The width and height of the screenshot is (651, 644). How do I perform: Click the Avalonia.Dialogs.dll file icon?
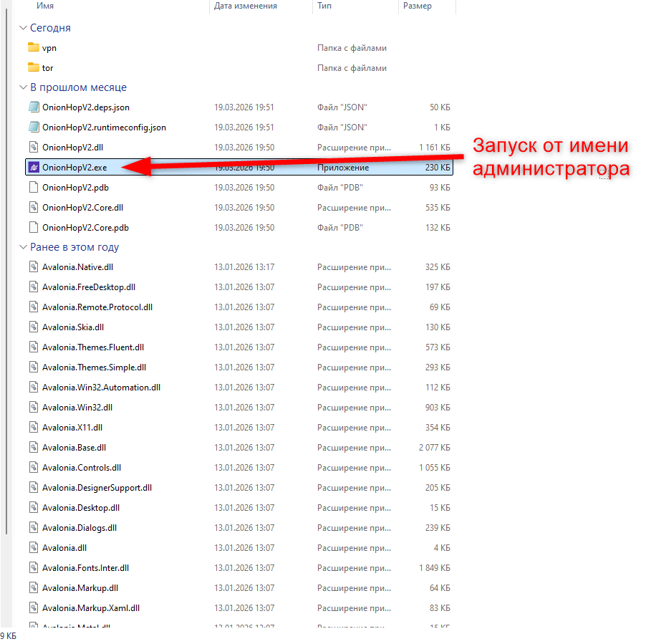[34, 528]
